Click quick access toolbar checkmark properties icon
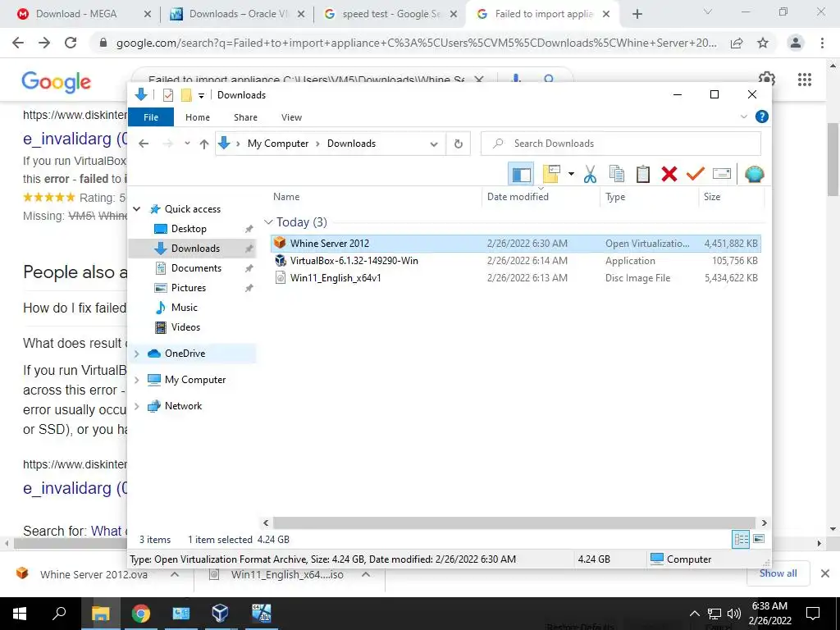 tap(168, 95)
